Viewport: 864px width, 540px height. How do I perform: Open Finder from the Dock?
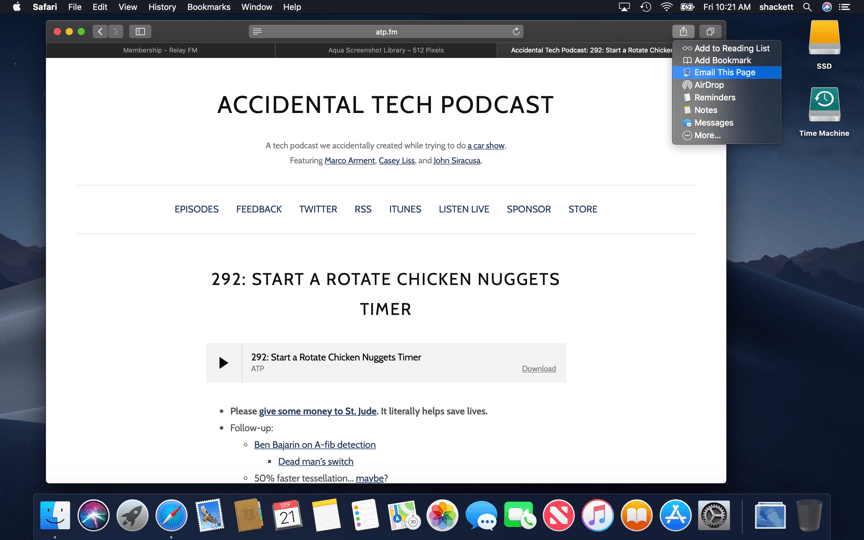55,516
